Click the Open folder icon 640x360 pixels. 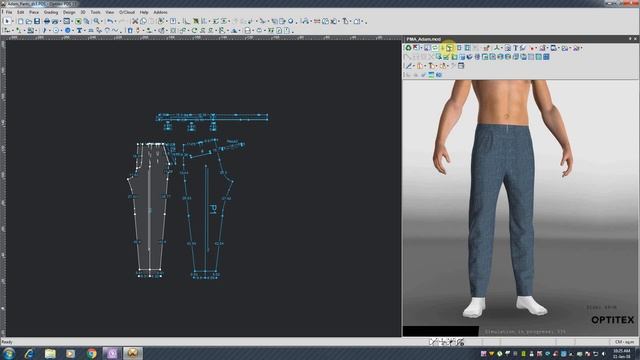pyautogui.click(x=29, y=21)
